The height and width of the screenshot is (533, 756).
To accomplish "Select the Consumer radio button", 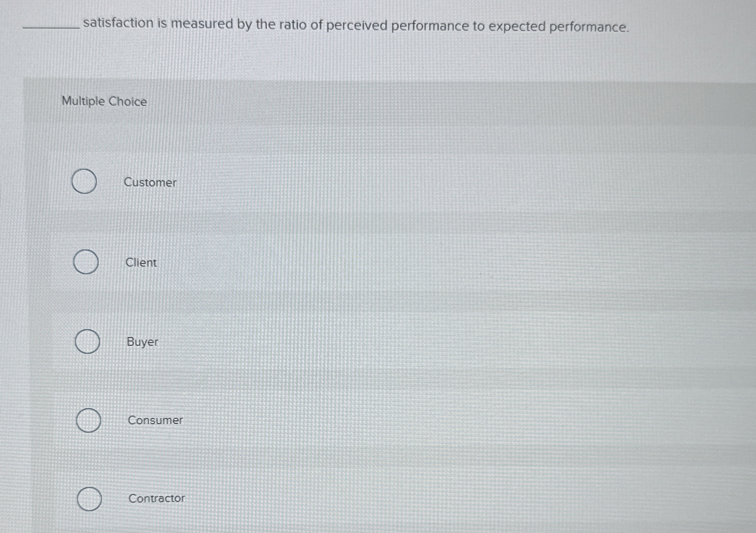I will pos(89,420).
